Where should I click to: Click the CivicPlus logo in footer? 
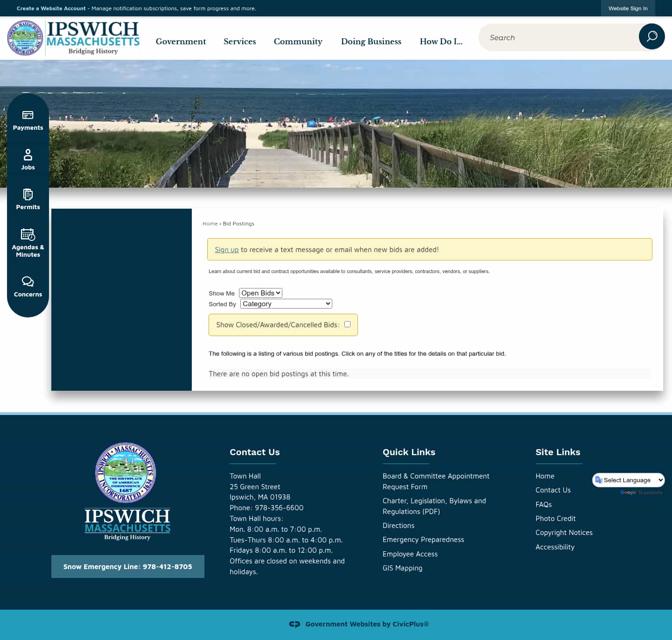[x=295, y=624]
